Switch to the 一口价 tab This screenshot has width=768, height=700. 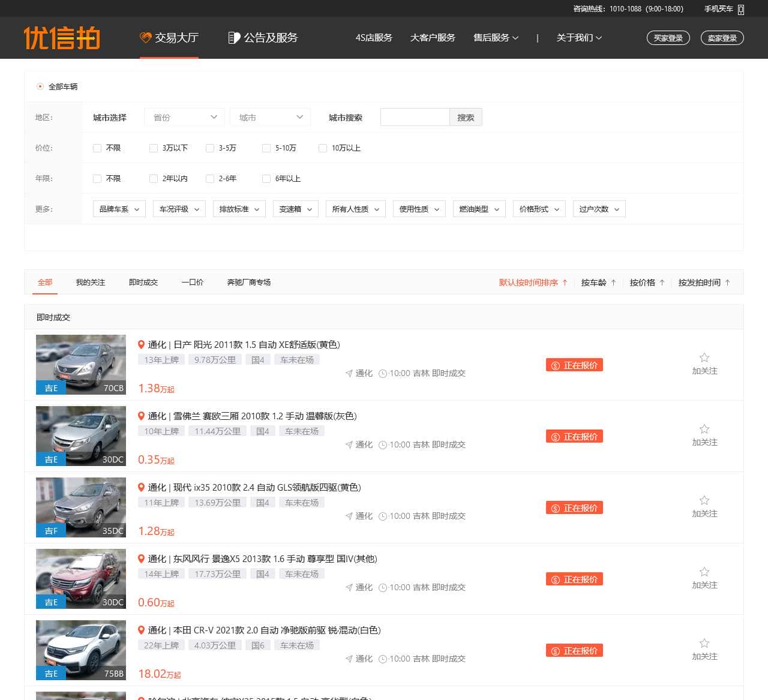(x=193, y=283)
